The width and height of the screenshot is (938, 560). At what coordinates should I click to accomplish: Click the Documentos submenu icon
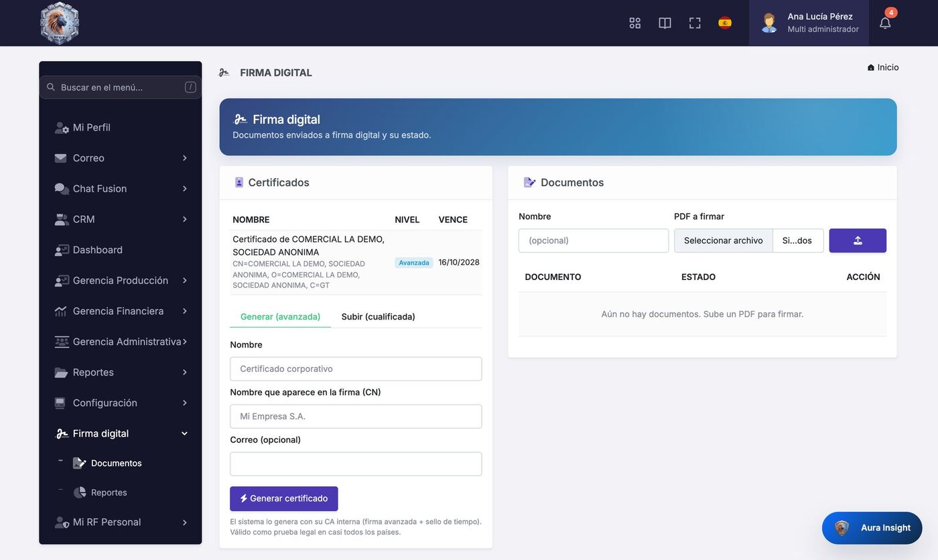[x=79, y=463]
